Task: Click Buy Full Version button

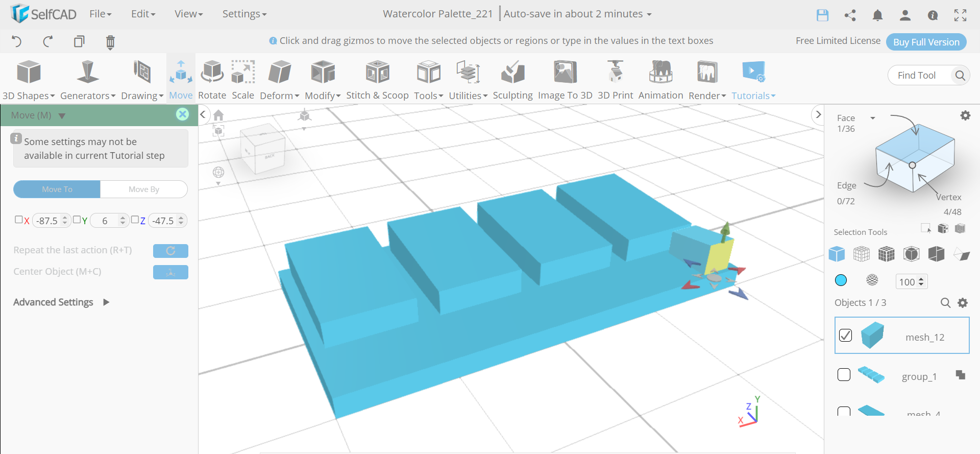Action: (x=926, y=42)
